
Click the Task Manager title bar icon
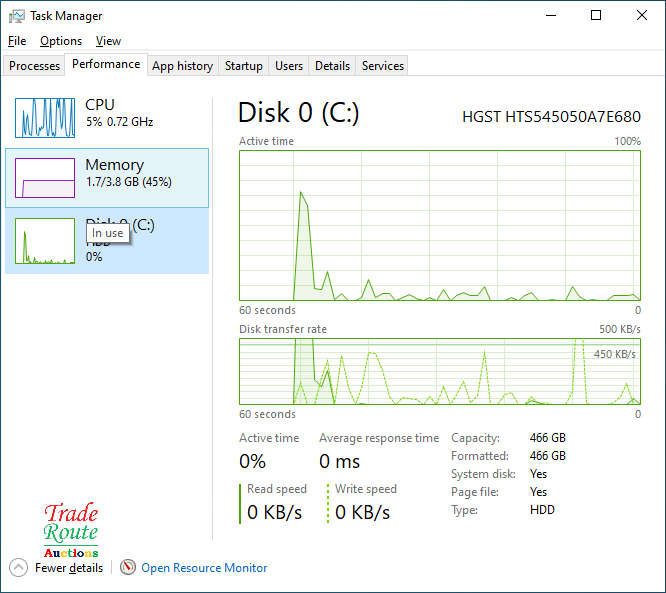pyautogui.click(x=17, y=16)
